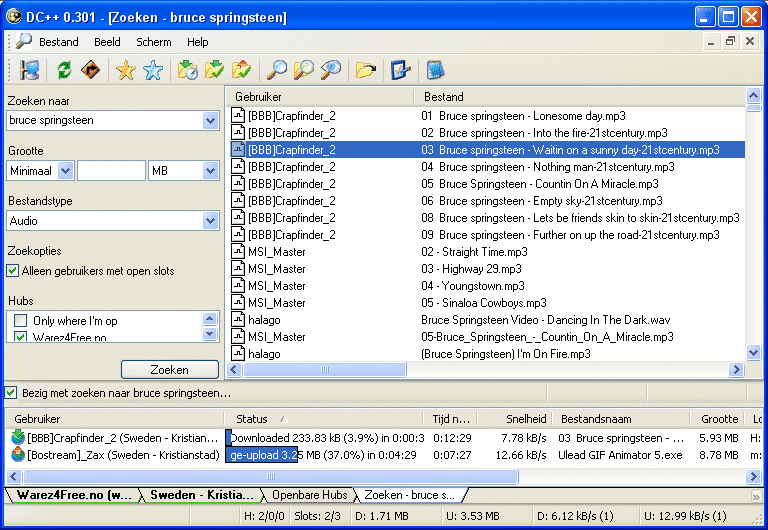This screenshot has height=530, width=768.
Task: Select '04 Bruce springsteen - Nothing man' row
Action: pos(488,167)
